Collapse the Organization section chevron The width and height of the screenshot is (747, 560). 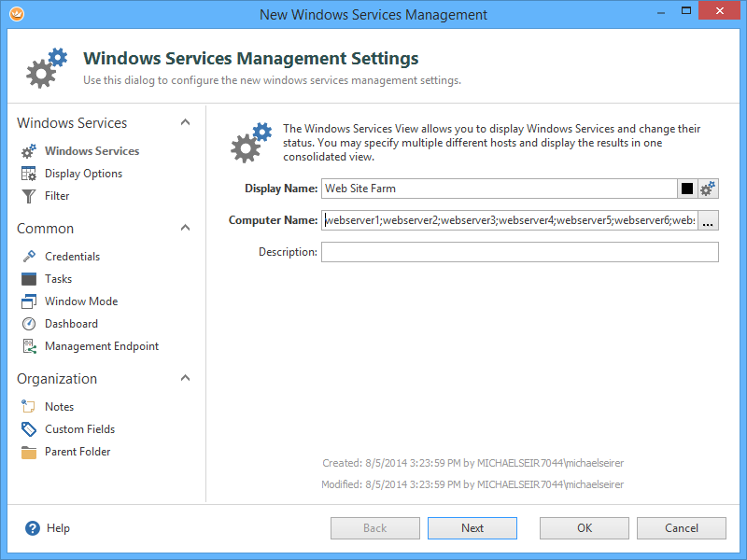pos(185,378)
